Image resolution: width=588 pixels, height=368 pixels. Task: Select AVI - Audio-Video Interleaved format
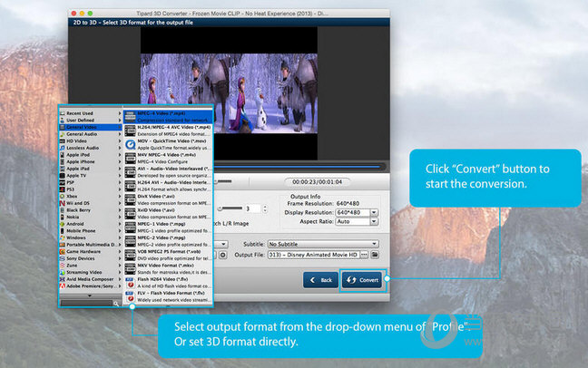[169, 172]
